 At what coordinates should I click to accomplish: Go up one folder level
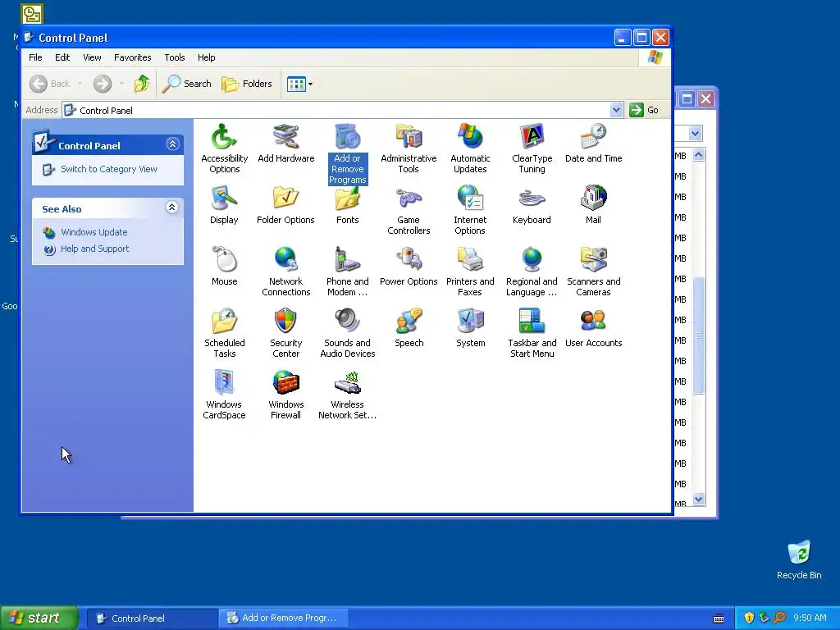(142, 84)
